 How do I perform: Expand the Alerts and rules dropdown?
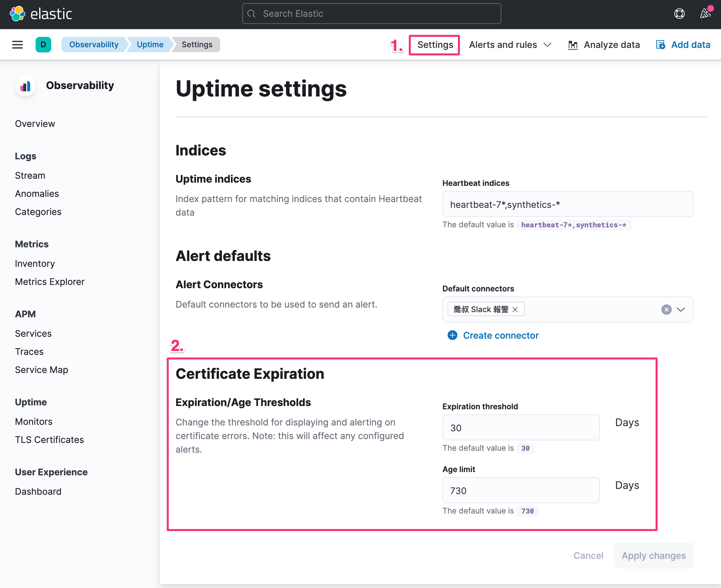[x=510, y=45]
